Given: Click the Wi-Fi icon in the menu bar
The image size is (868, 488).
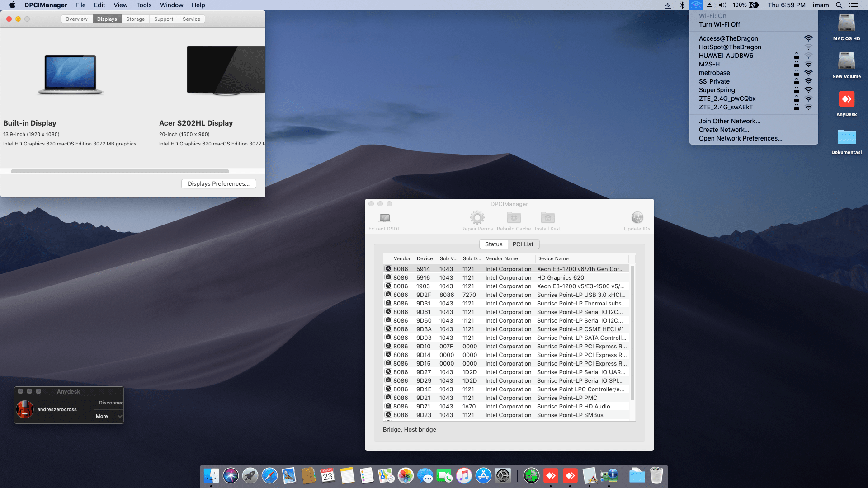Looking at the screenshot, I should [696, 5].
